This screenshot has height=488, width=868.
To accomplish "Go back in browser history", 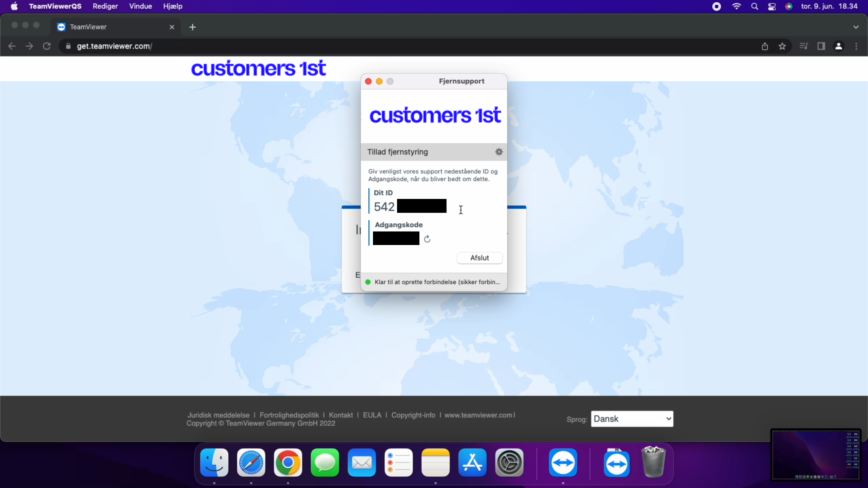I will tap(12, 46).
